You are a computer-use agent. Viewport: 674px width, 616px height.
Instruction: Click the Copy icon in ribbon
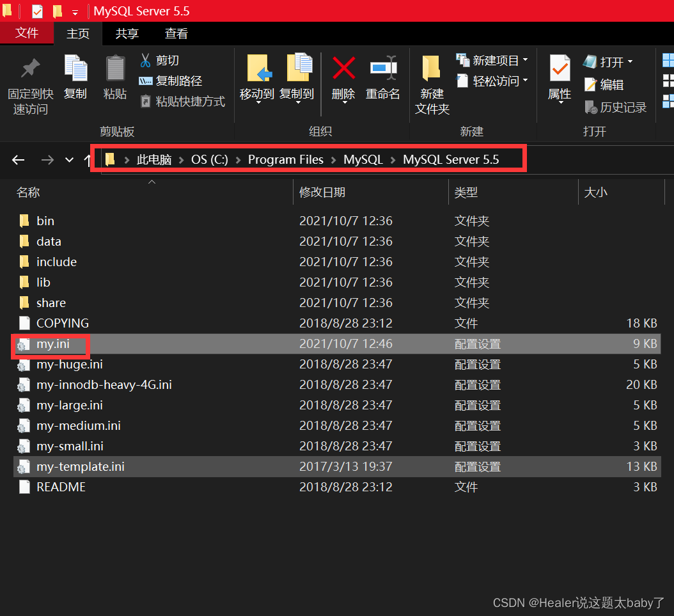[x=75, y=68]
